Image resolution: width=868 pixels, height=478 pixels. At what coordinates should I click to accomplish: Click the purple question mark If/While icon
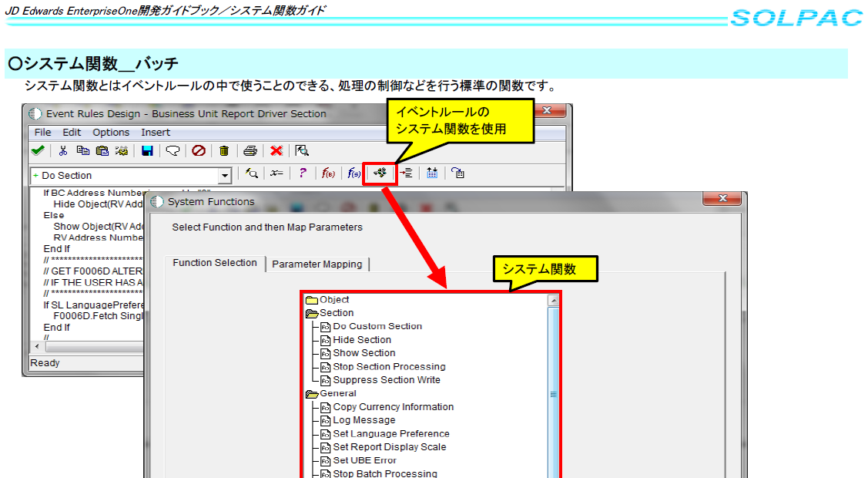[302, 173]
